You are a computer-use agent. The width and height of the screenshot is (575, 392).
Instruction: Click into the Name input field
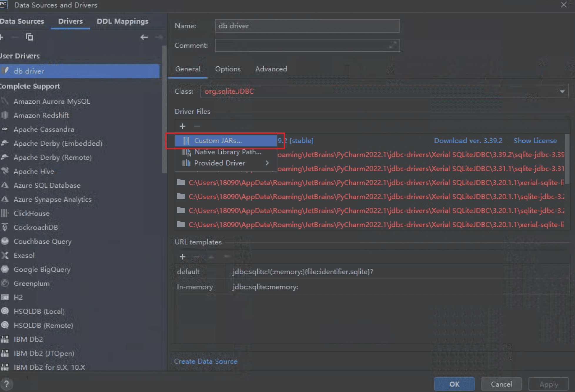[x=307, y=26]
